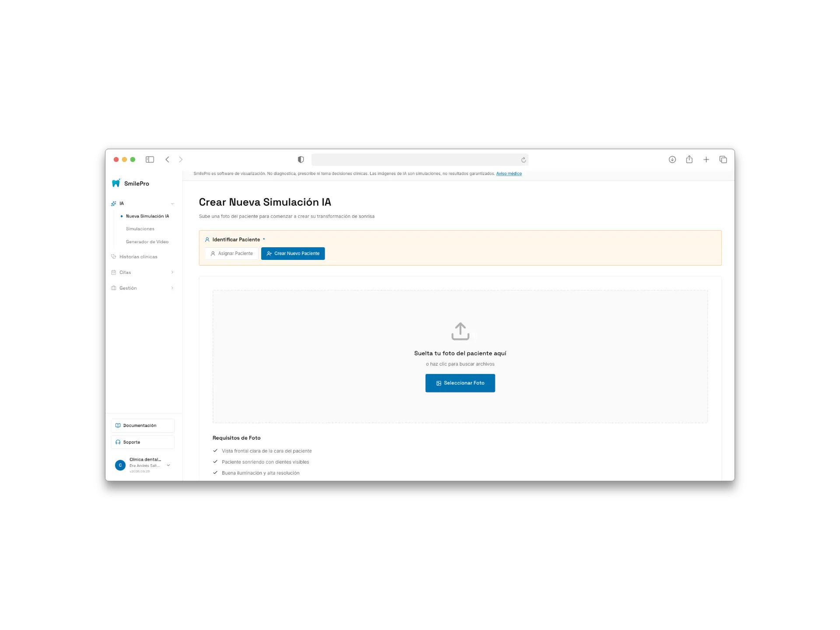
Task: Click the Identificar Paciente label
Action: click(236, 240)
